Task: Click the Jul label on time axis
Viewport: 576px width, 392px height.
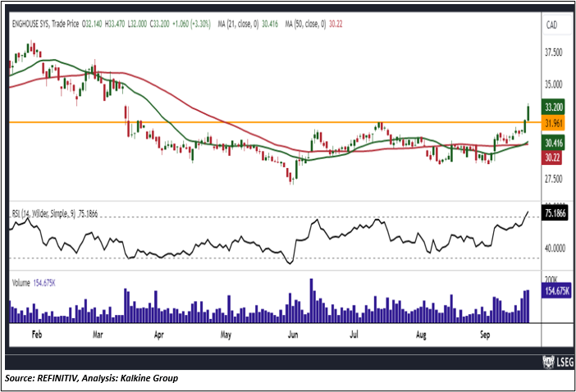Action: [354, 335]
